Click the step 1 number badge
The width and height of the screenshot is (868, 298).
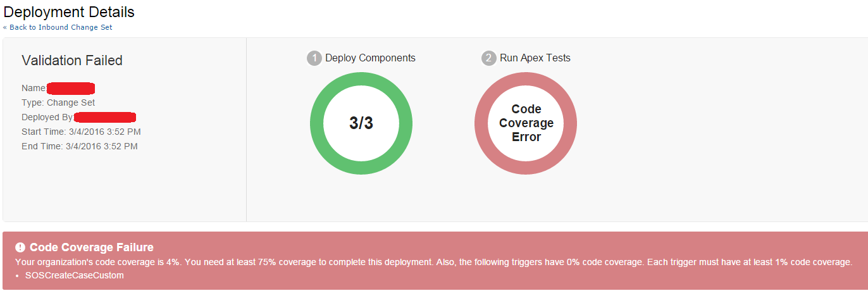pyautogui.click(x=314, y=58)
